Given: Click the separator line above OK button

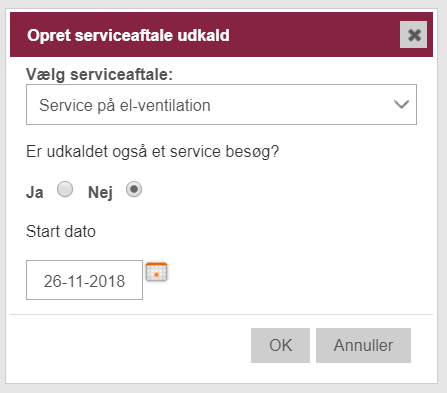Looking at the screenshot, I should point(221,314).
